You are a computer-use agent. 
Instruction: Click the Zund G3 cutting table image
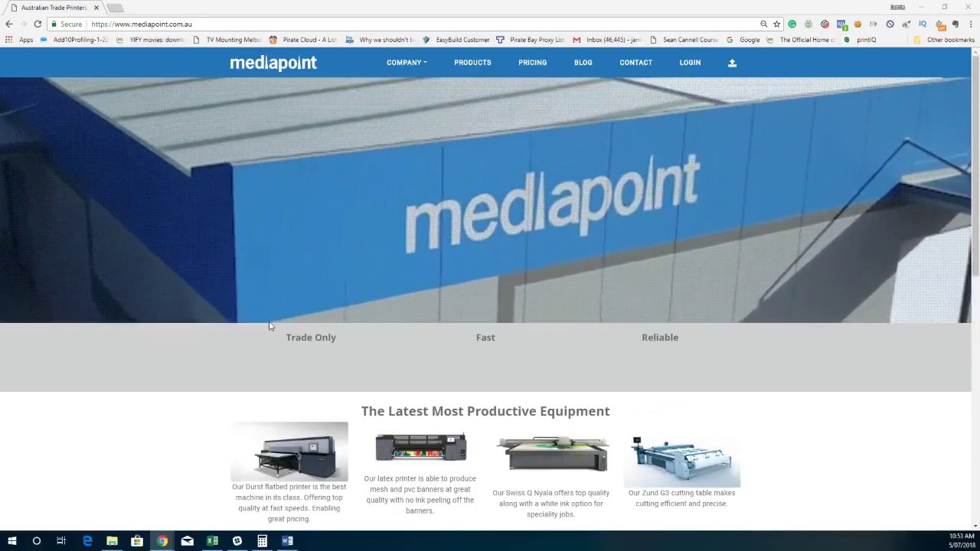point(681,461)
